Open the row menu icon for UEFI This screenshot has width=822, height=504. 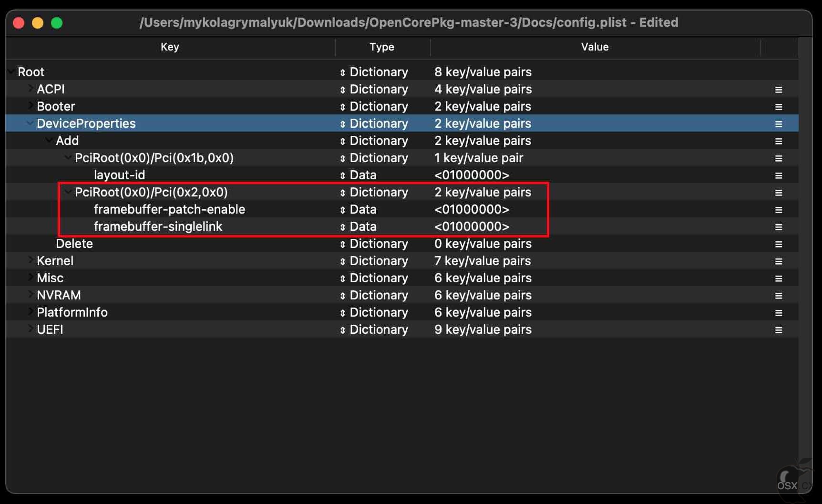(x=778, y=330)
